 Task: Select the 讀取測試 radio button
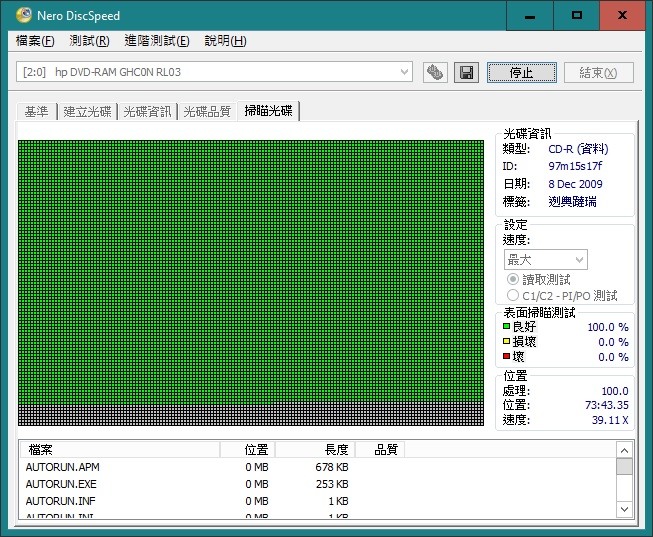pos(513,279)
